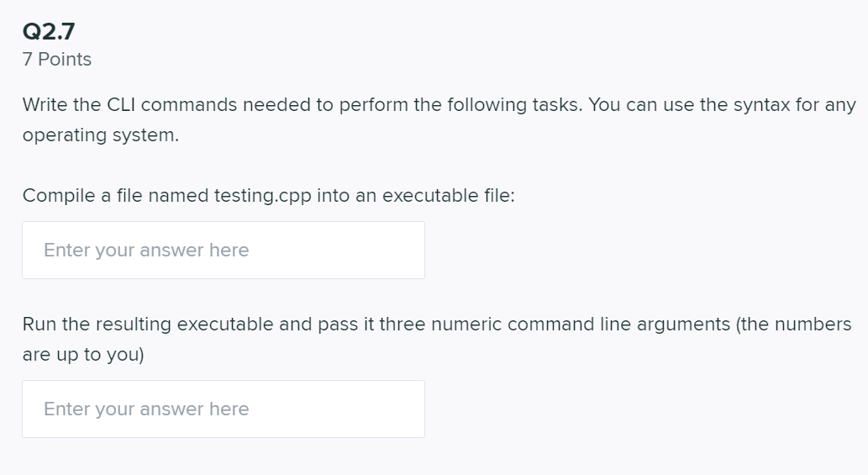Click the "operating system." text line
Image resolution: width=868 pixels, height=475 pixels.
pos(100,135)
